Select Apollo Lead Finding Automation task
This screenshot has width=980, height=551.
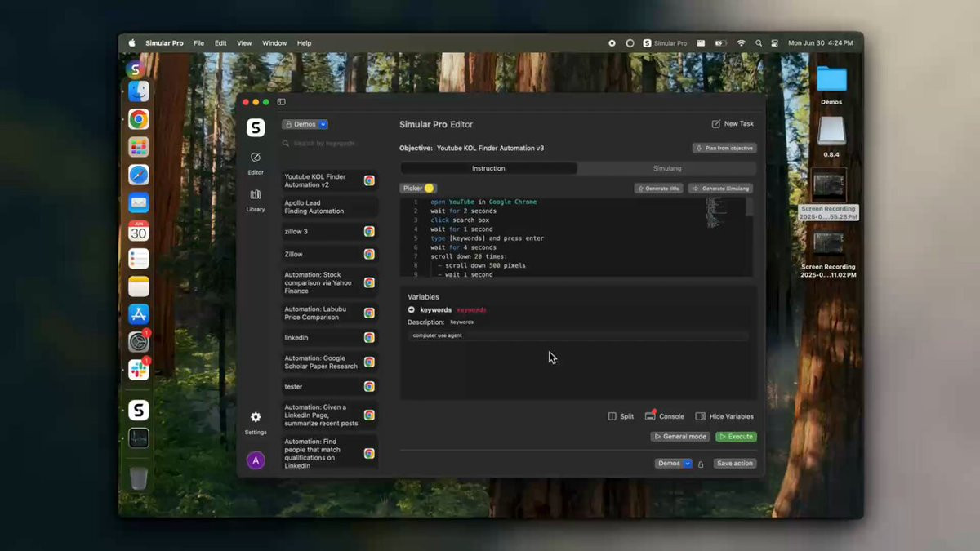point(329,207)
